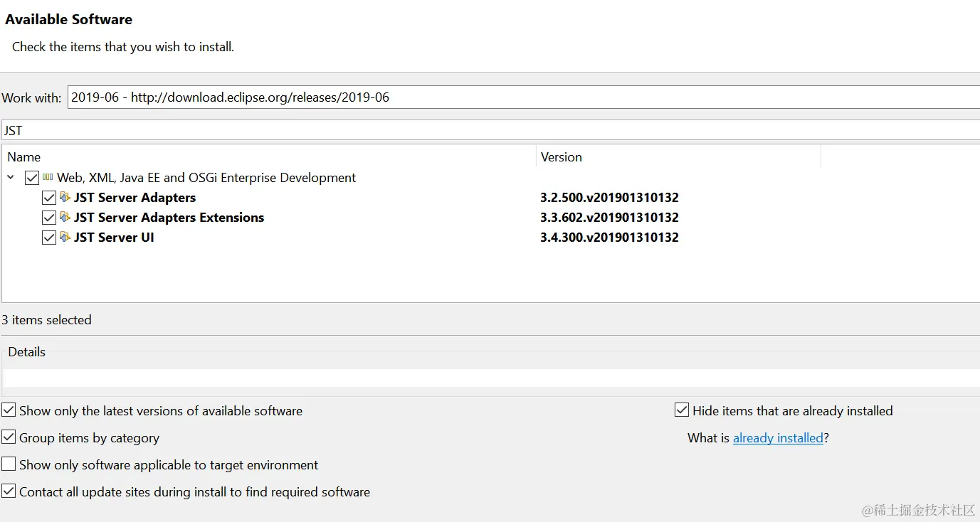Click the feature icon next to JST Server Adapters
Image resolution: width=980 pixels, height=522 pixels.
65,197
